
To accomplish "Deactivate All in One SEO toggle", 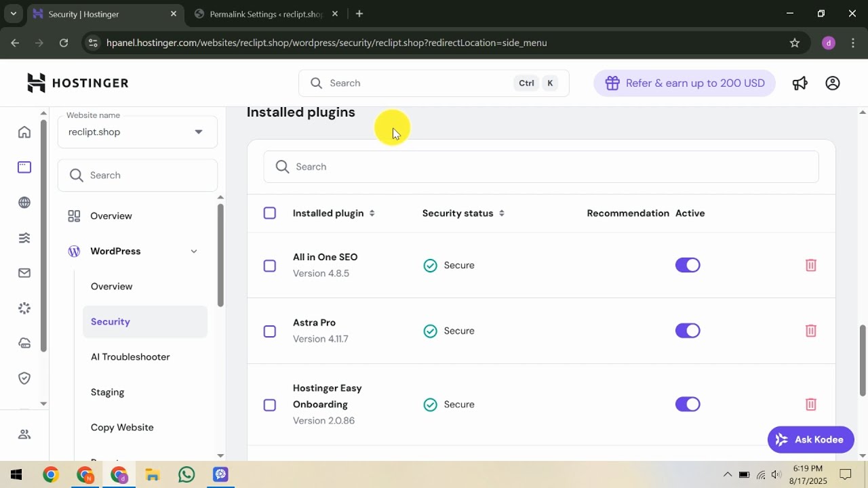I will pyautogui.click(x=688, y=265).
